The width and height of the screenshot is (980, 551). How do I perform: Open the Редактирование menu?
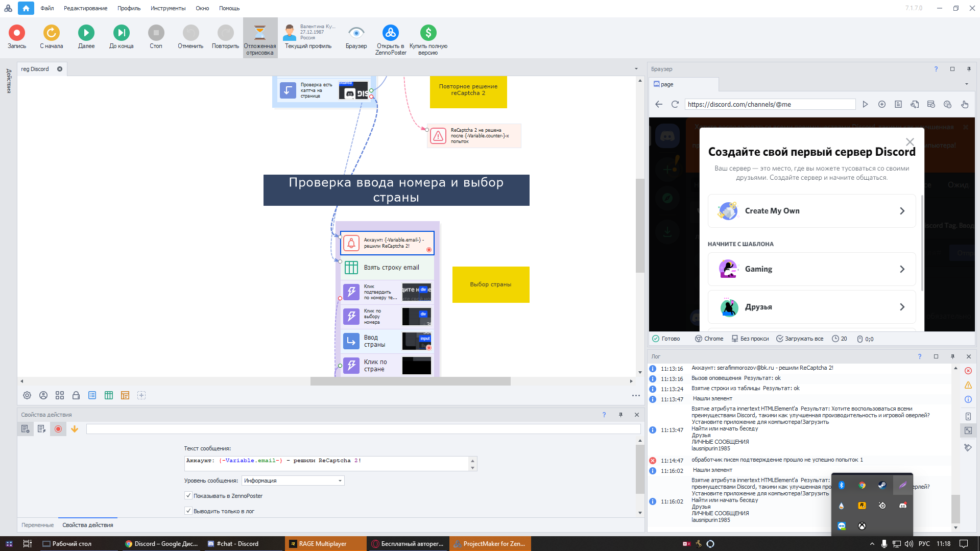point(85,8)
